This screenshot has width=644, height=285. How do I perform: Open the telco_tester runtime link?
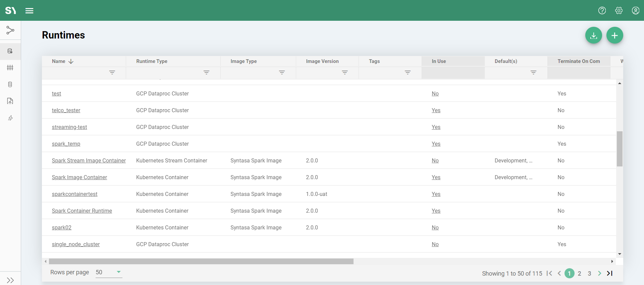[x=66, y=111]
